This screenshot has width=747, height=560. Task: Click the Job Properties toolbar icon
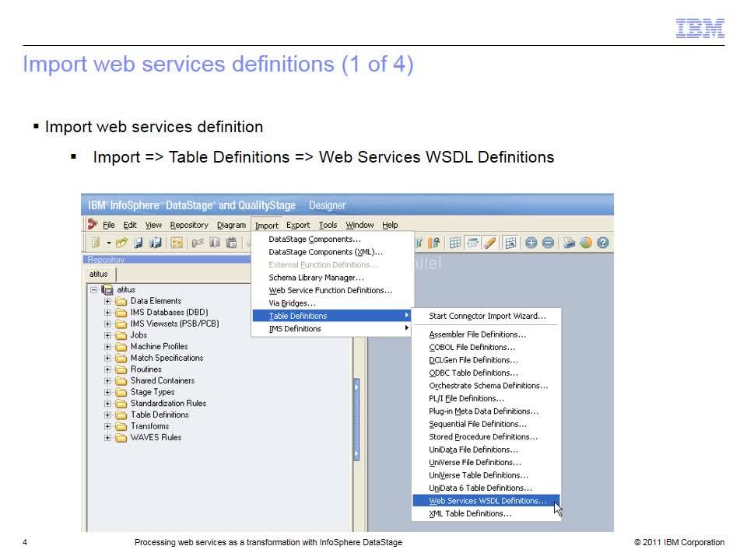coord(177,243)
